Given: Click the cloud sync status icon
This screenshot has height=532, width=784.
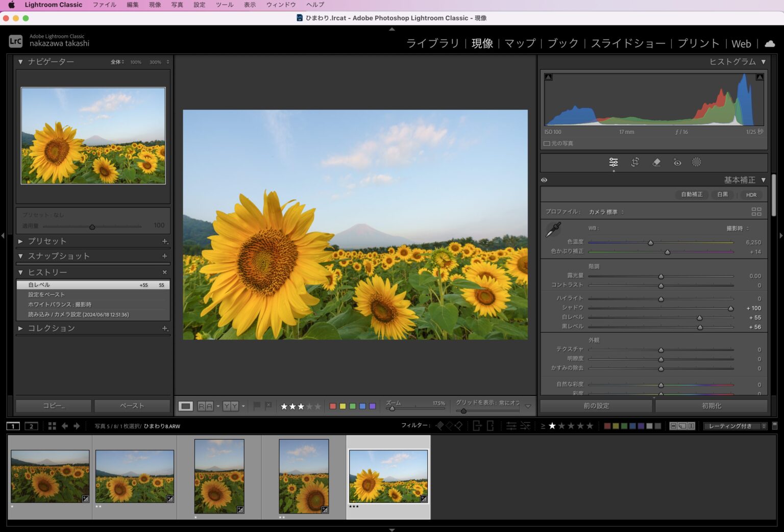Looking at the screenshot, I should 770,44.
